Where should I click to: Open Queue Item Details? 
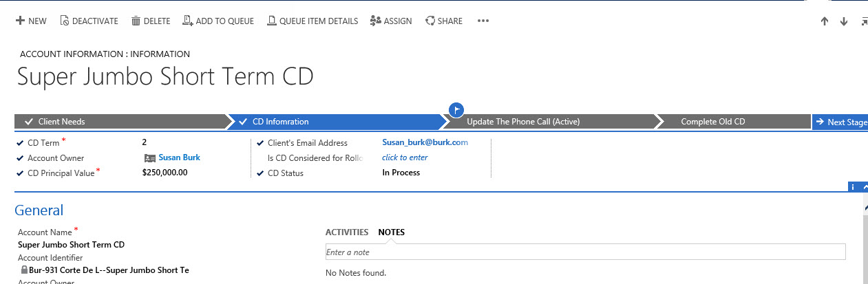point(312,21)
